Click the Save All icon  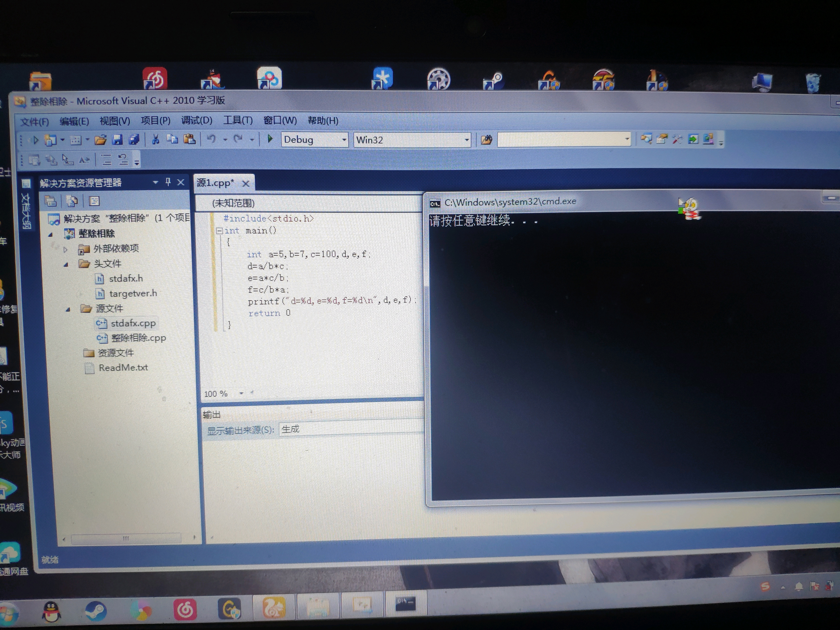[x=134, y=140]
